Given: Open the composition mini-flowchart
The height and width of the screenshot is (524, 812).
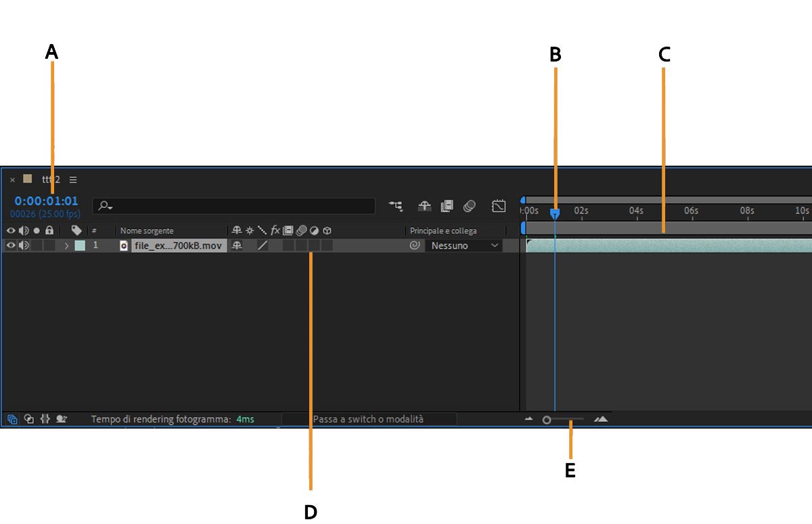Looking at the screenshot, I should tap(396, 206).
